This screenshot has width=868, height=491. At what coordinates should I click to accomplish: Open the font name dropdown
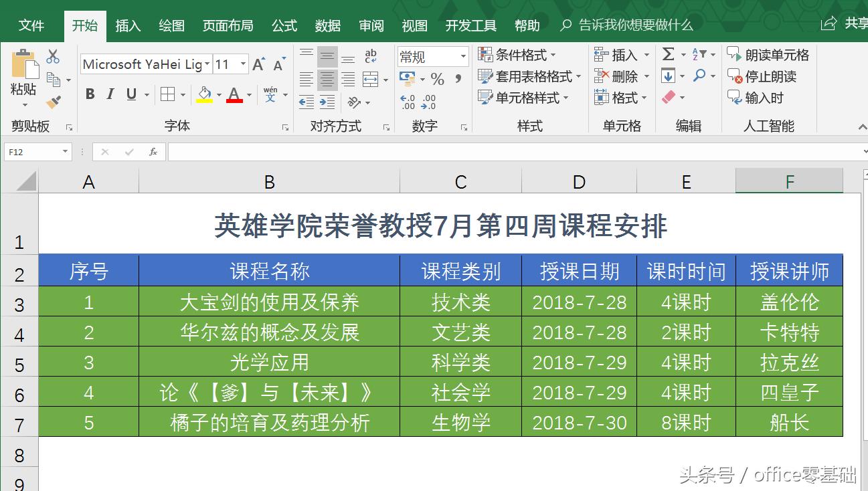tap(207, 64)
